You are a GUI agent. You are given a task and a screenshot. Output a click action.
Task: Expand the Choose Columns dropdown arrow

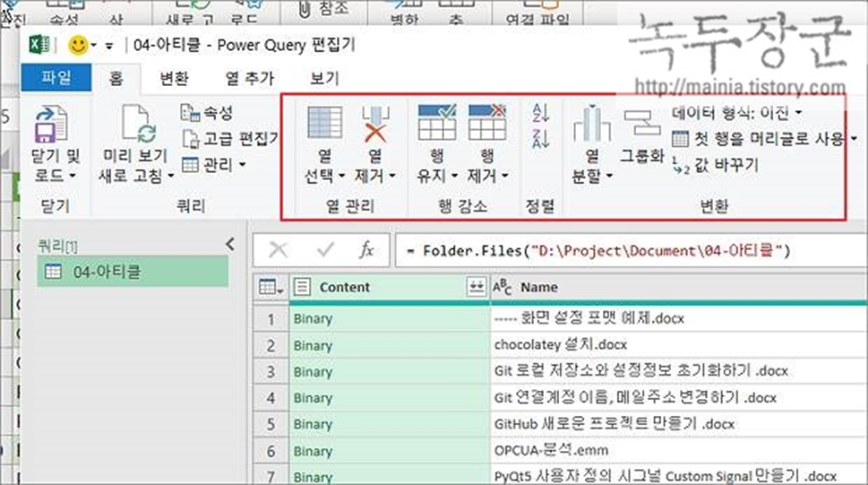pyautogui.click(x=341, y=177)
